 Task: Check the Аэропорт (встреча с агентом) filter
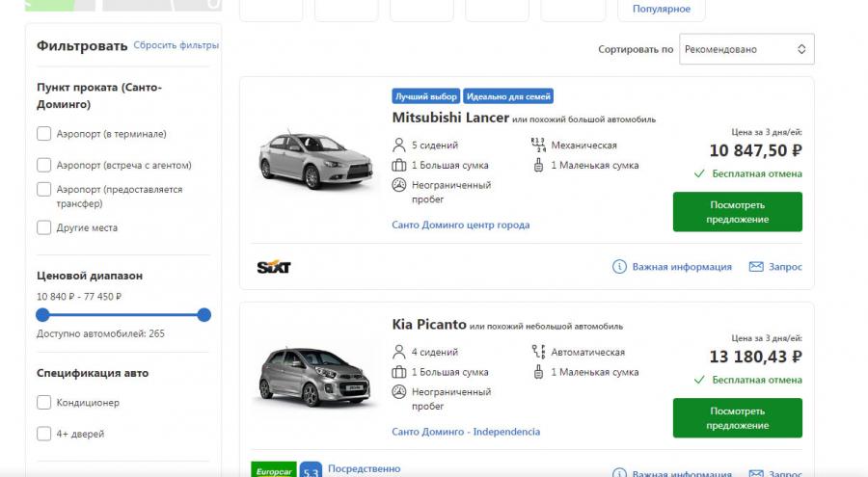click(x=43, y=165)
